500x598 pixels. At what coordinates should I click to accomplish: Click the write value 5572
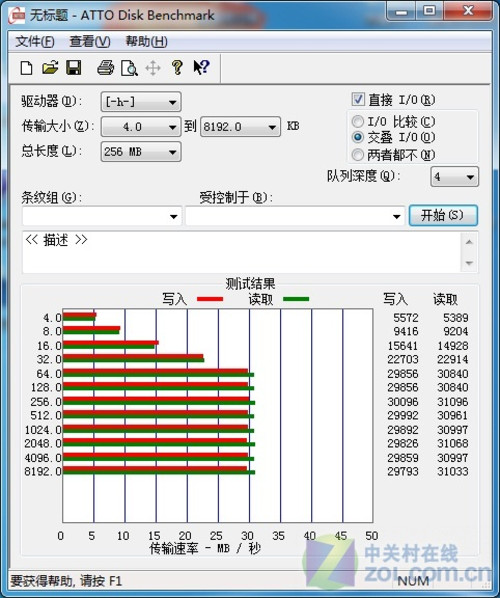coord(406,318)
